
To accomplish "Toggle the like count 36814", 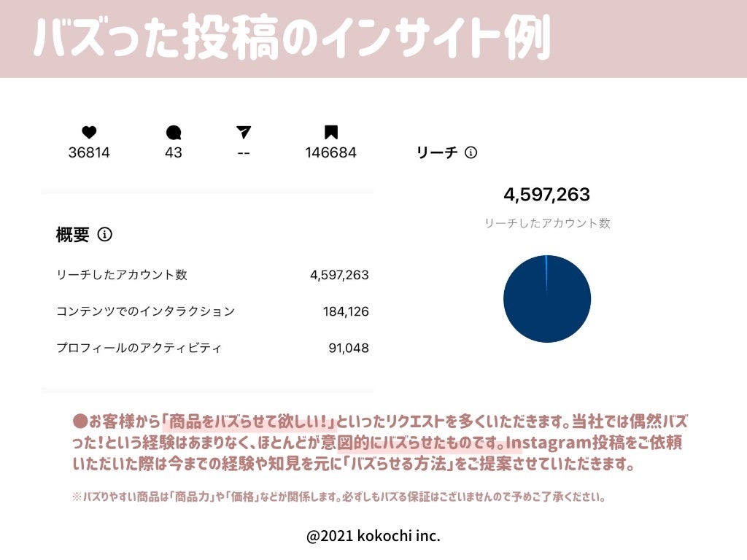I will coord(88,153).
